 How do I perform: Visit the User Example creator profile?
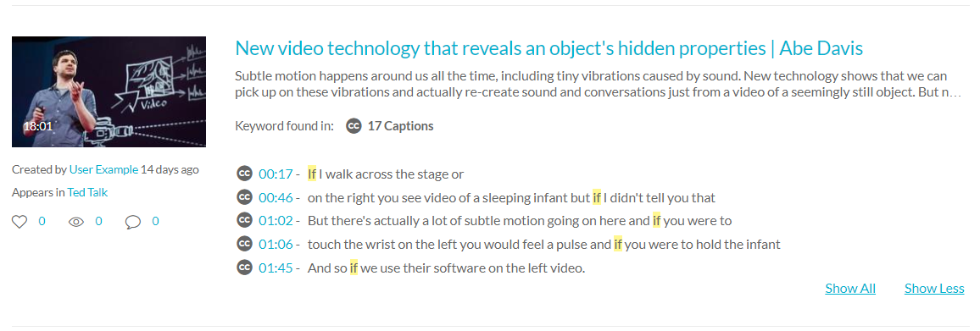point(103,169)
